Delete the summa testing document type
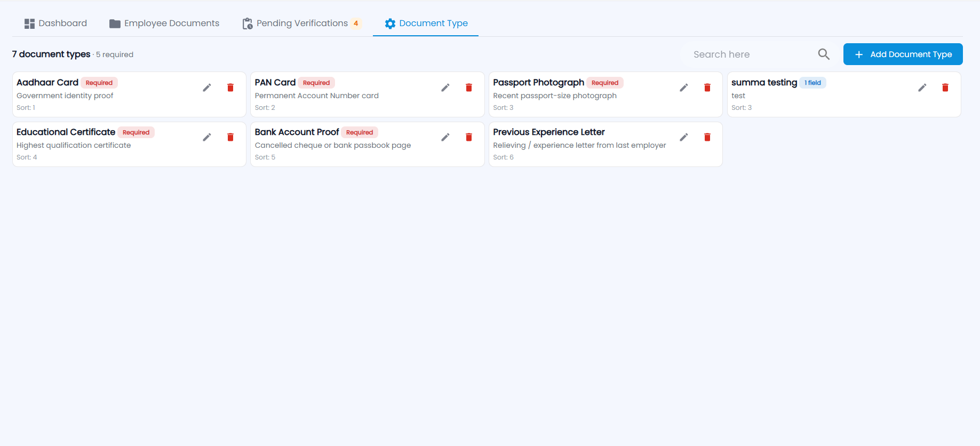This screenshot has height=446, width=980. coord(945,87)
